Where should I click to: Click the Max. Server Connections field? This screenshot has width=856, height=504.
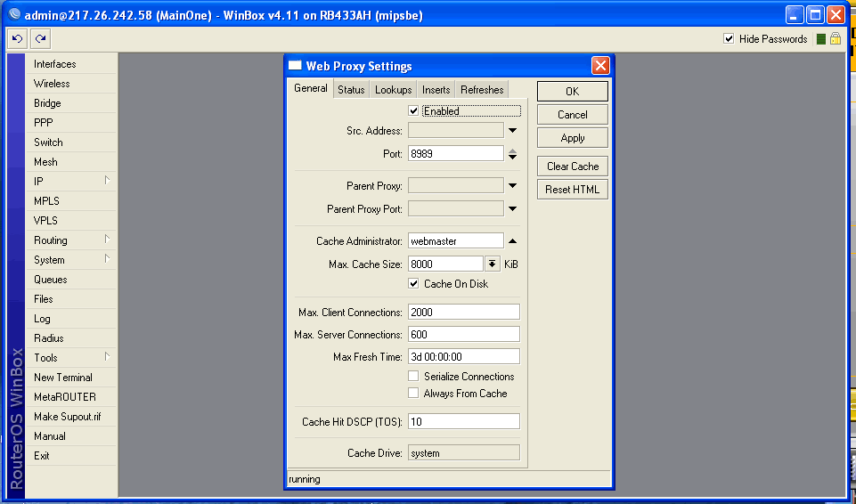tap(464, 334)
